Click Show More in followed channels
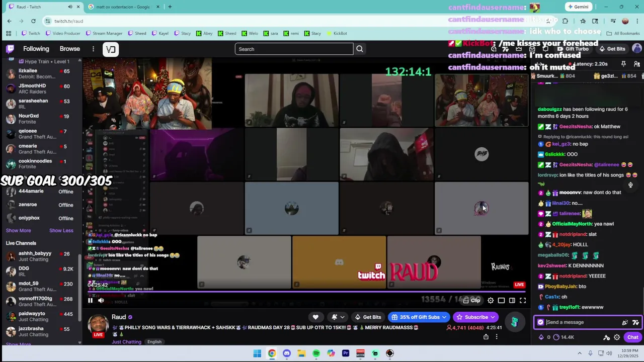This screenshot has width=644, height=362. tap(18, 230)
